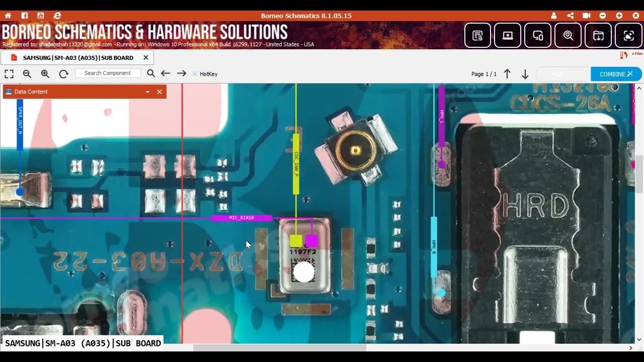Open the document list toolbar button
This screenshot has height=362, width=644.
477,35
